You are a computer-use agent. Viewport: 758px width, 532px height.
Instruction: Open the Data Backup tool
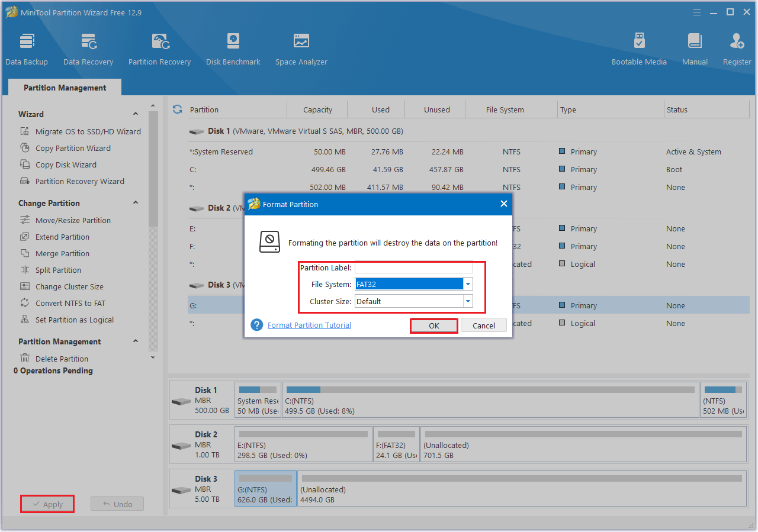pyautogui.click(x=27, y=47)
